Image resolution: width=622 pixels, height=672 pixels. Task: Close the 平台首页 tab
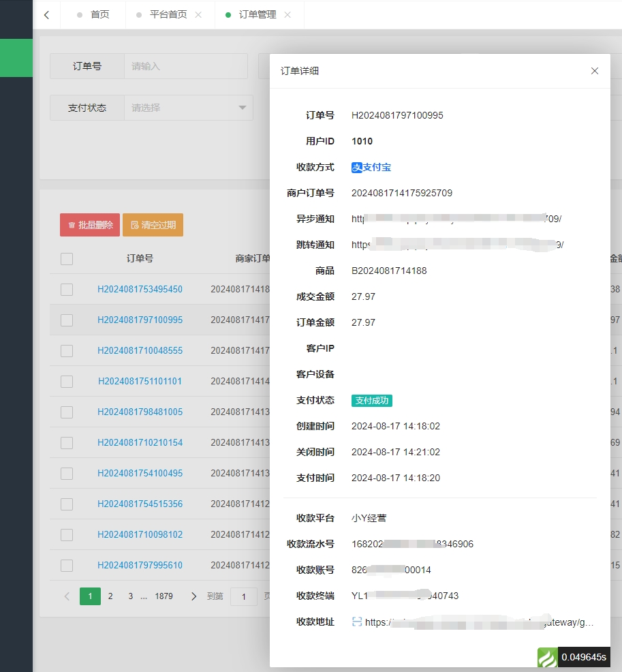(x=198, y=15)
